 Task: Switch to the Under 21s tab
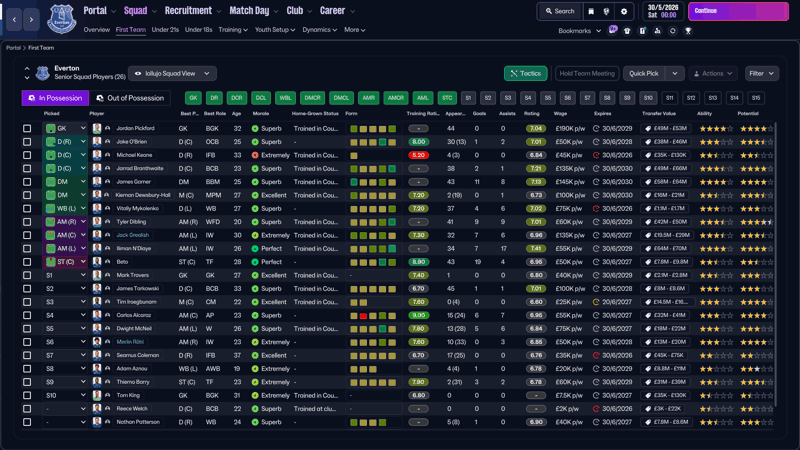click(x=165, y=30)
